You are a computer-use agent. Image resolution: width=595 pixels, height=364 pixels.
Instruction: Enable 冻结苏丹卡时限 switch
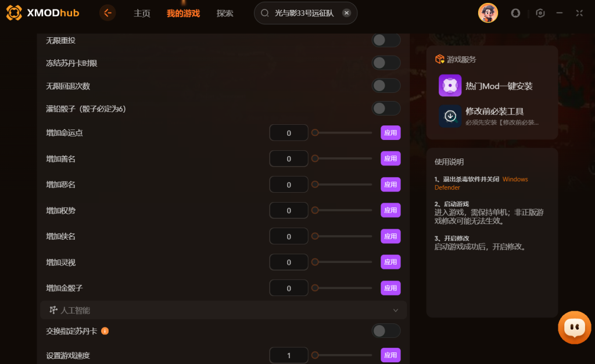pyautogui.click(x=386, y=63)
